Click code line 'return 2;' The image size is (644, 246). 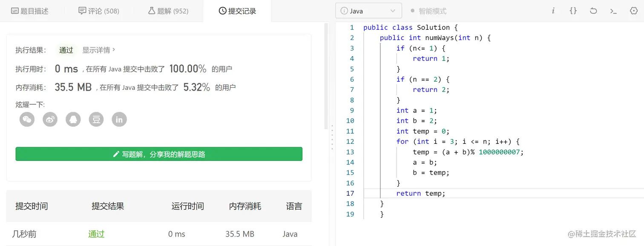(x=431, y=89)
